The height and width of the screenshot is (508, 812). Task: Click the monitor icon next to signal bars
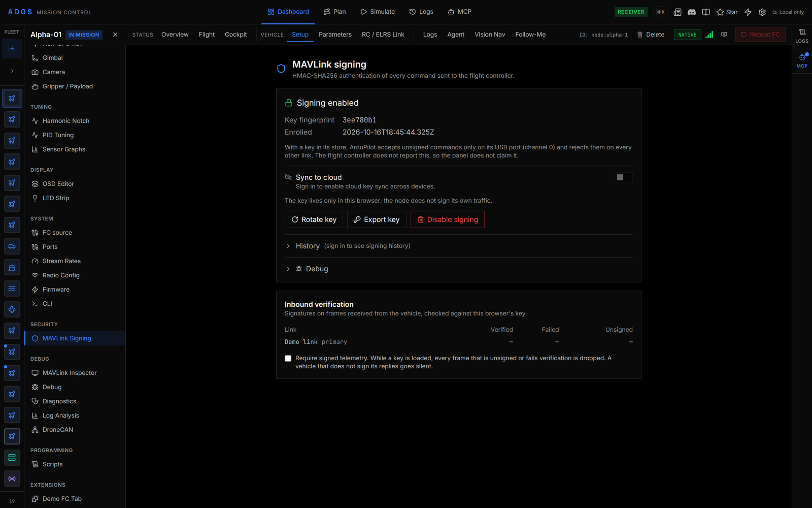(x=724, y=35)
